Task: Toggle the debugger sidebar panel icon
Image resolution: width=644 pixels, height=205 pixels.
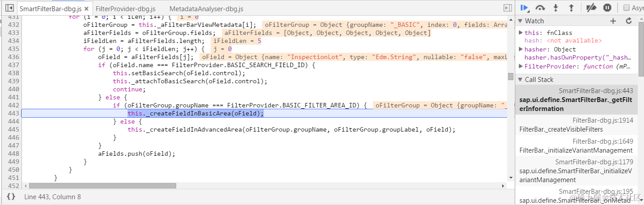Action: pyautogui.click(x=508, y=8)
